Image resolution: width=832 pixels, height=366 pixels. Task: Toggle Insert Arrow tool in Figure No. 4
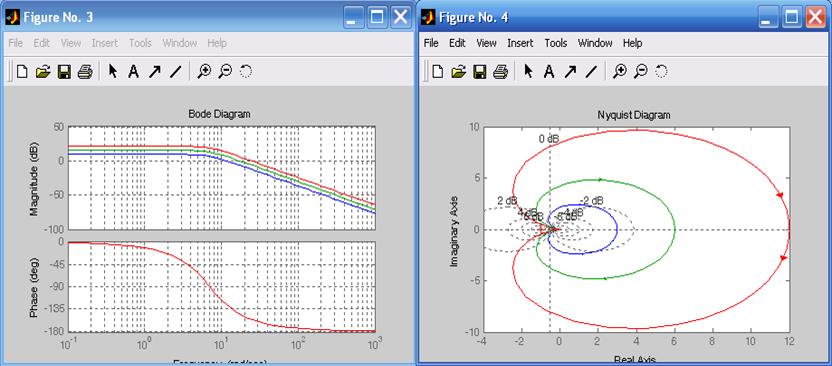point(570,71)
